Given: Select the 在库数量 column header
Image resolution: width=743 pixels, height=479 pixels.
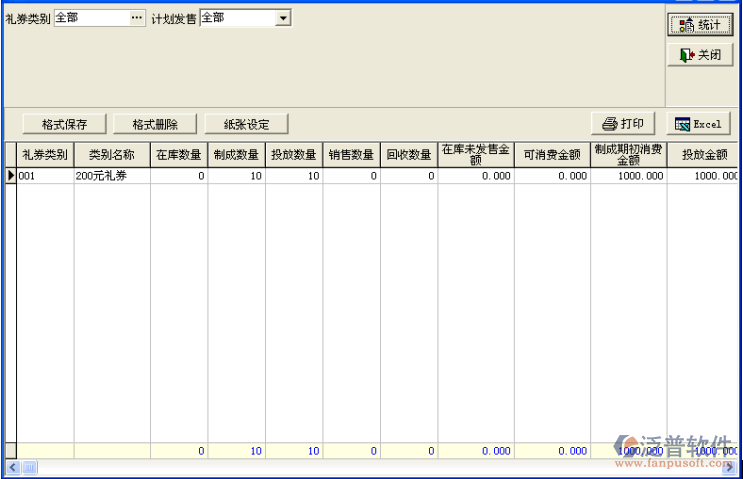Looking at the screenshot, I should click(x=179, y=155).
